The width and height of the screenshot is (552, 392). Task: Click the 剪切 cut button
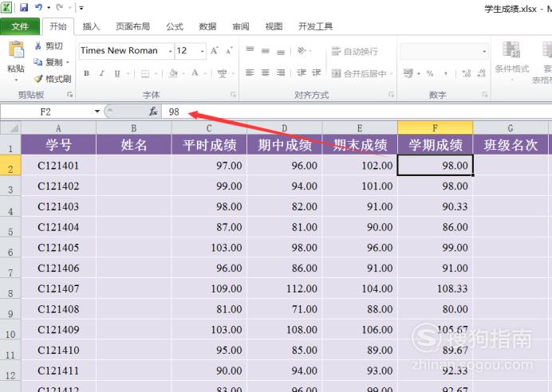[x=49, y=45]
